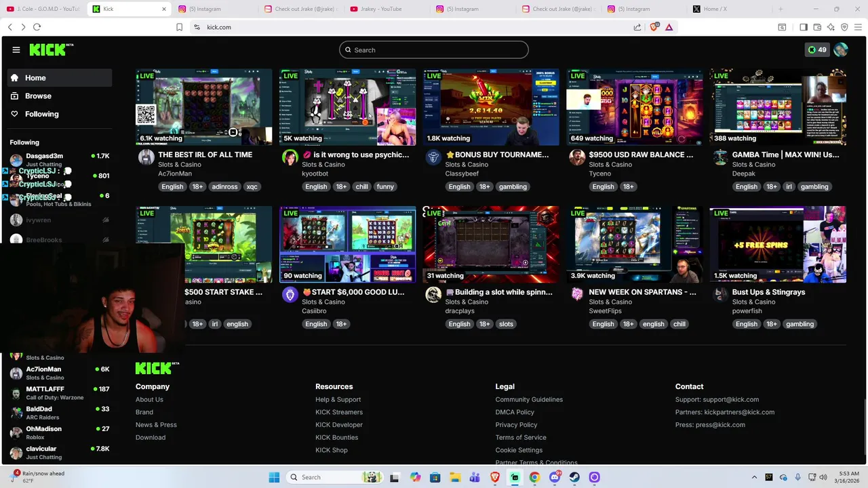Image resolution: width=868 pixels, height=488 pixels.
Task: Click kyootbot avatar beside stream title
Action: pyautogui.click(x=290, y=157)
